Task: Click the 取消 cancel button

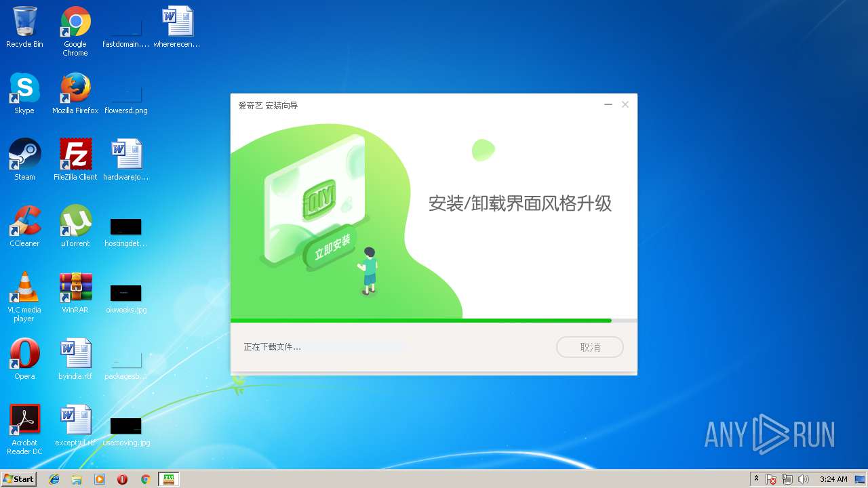Action: (590, 347)
